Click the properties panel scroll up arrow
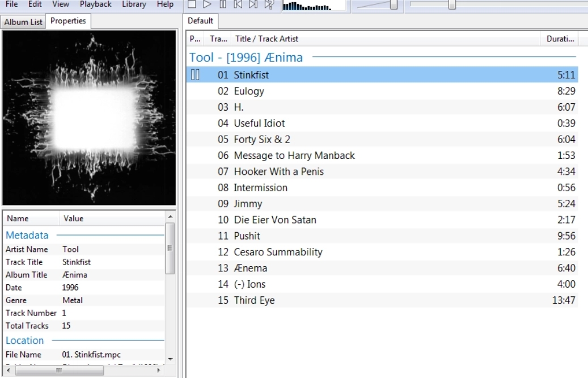Image resolution: width=588 pixels, height=378 pixels. pos(170,217)
